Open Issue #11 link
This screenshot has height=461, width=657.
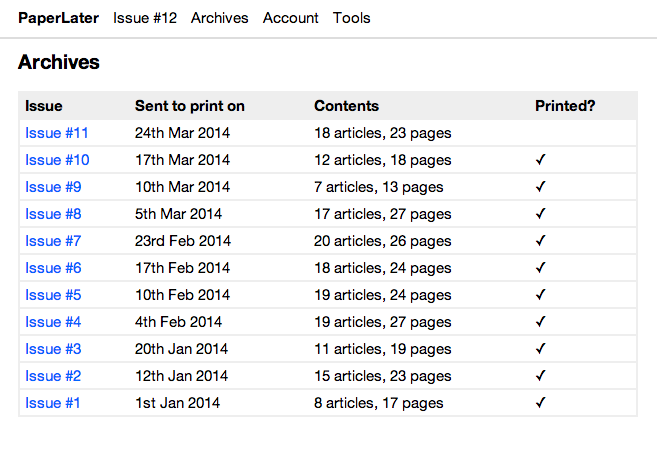(x=57, y=133)
